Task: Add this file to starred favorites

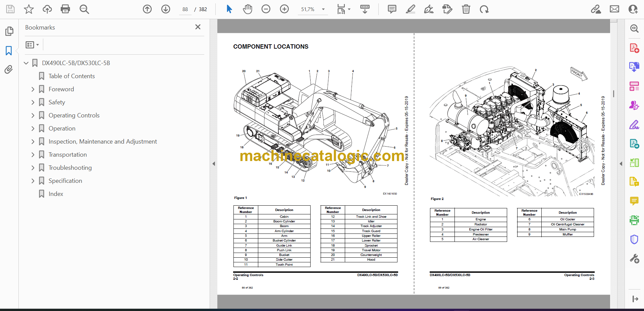Action: coord(29,9)
